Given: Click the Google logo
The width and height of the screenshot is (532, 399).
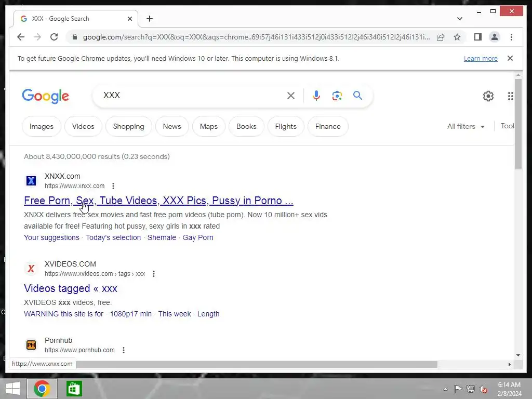Looking at the screenshot, I should pyautogui.click(x=46, y=96).
